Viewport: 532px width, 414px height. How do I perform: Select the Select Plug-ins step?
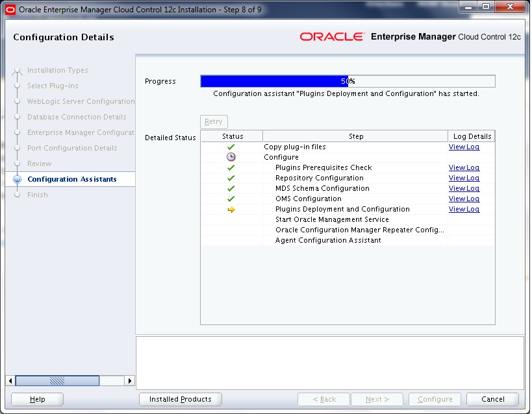pyautogui.click(x=53, y=86)
